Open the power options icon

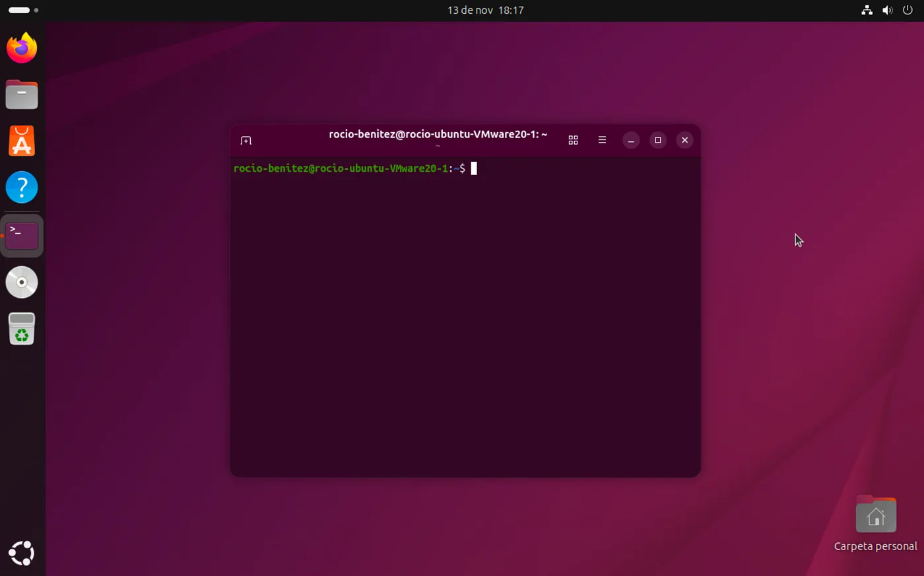(x=908, y=10)
